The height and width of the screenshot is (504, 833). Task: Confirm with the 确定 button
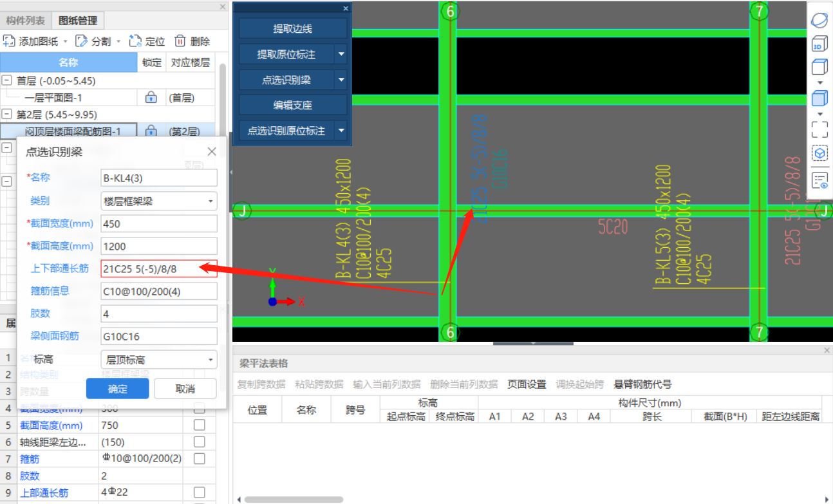pos(118,389)
